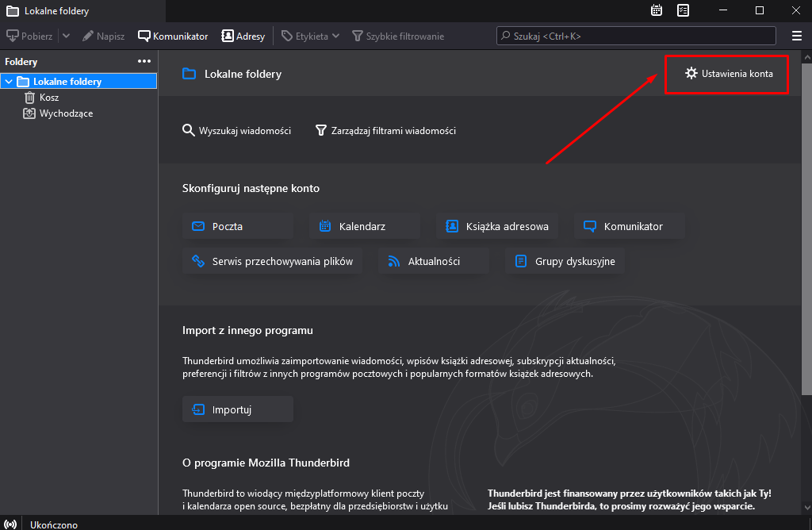Open Zarządzaj filtrami wiadomości

(385, 131)
